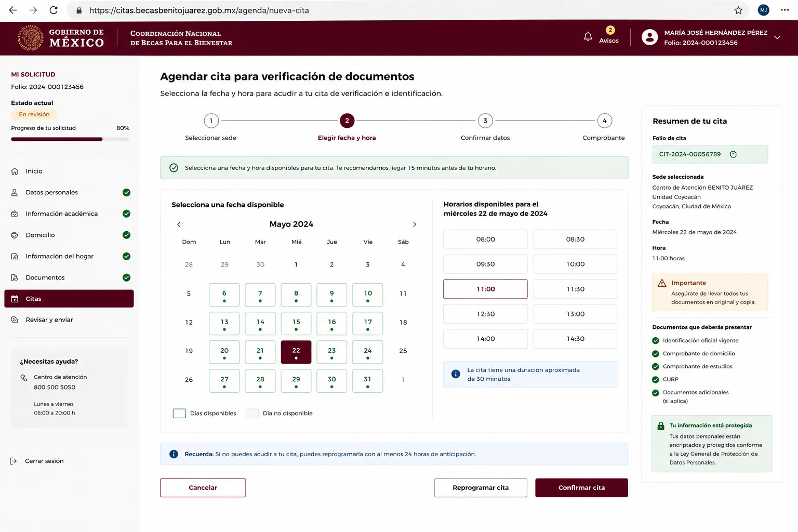Choose the 10:00 time slot
Image resolution: width=798 pixels, height=532 pixels.
(x=575, y=264)
